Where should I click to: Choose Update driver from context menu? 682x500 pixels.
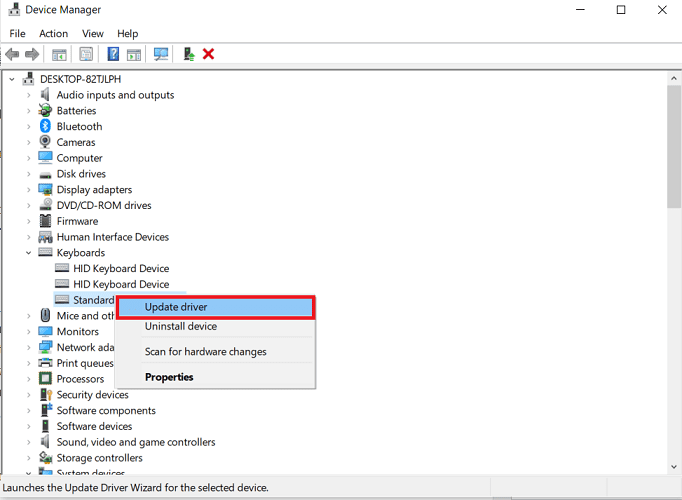click(x=176, y=307)
